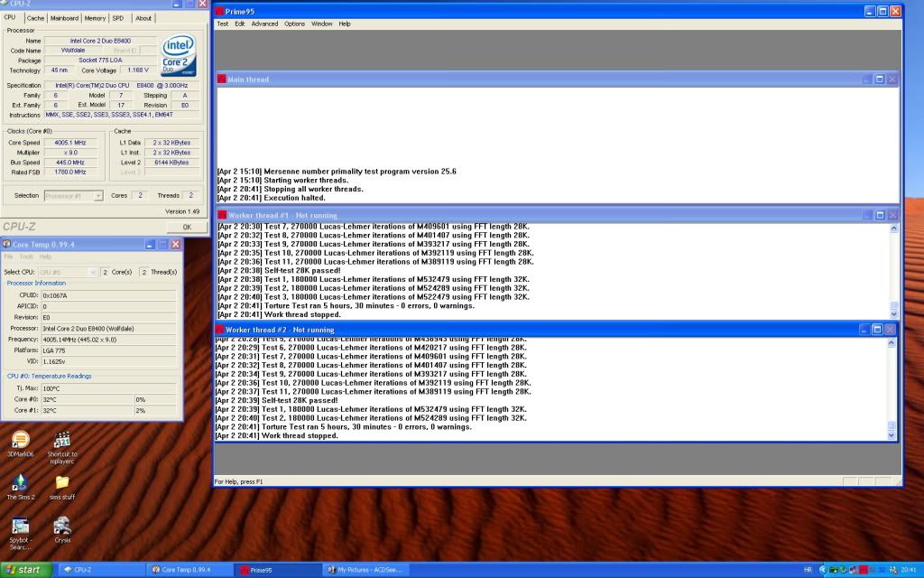The height and width of the screenshot is (578, 924).
Task: Switch to My Pictures ACDSee taskbar button
Action: click(366, 570)
